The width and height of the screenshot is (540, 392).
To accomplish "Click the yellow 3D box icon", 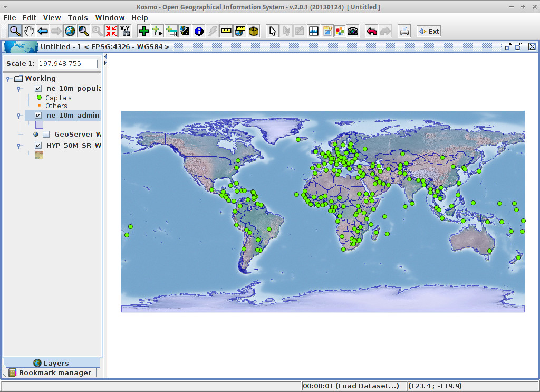I will (x=254, y=31).
